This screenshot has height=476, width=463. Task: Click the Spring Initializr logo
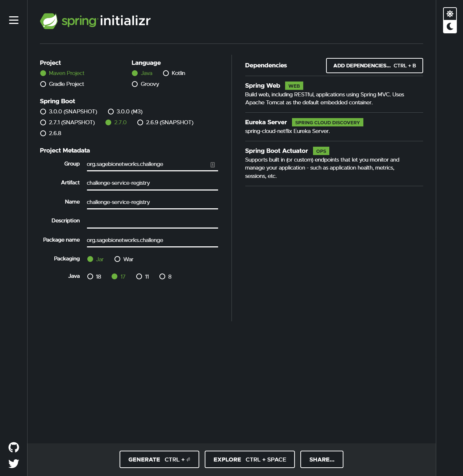point(95,21)
